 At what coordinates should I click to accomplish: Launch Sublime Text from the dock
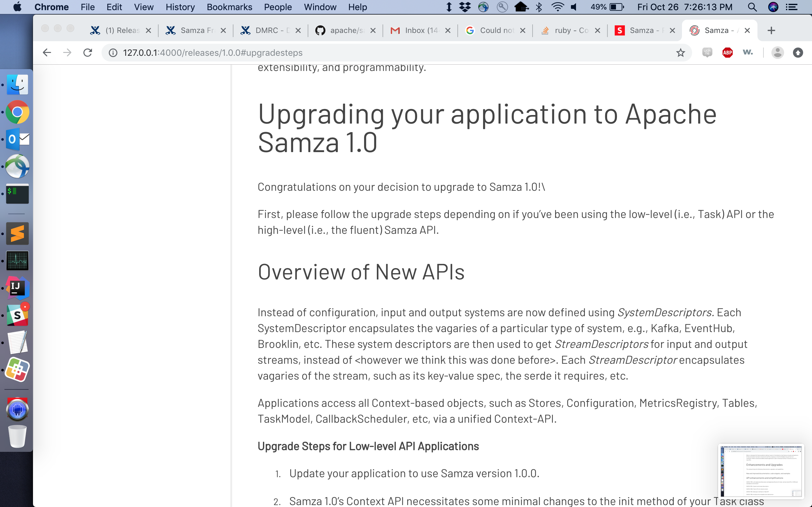coord(17,234)
